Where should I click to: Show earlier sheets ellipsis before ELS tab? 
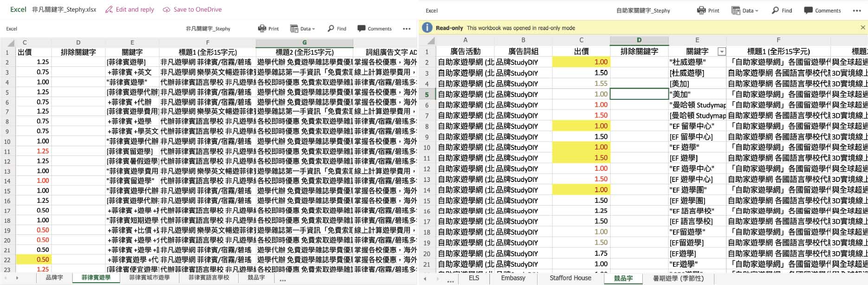tap(450, 280)
